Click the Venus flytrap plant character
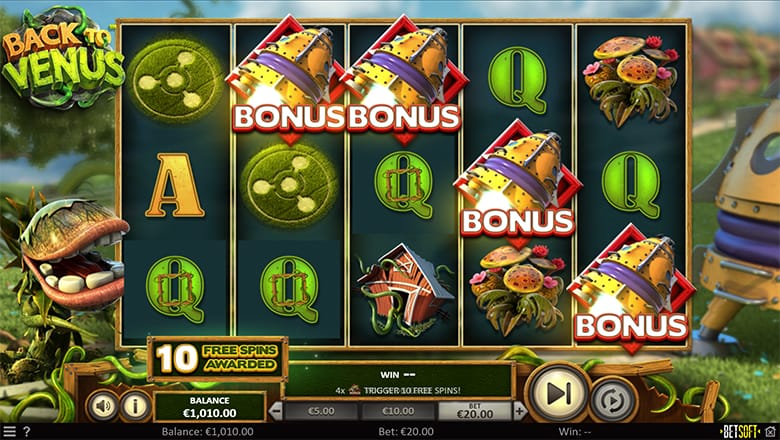The width and height of the screenshot is (780, 440). point(65,278)
